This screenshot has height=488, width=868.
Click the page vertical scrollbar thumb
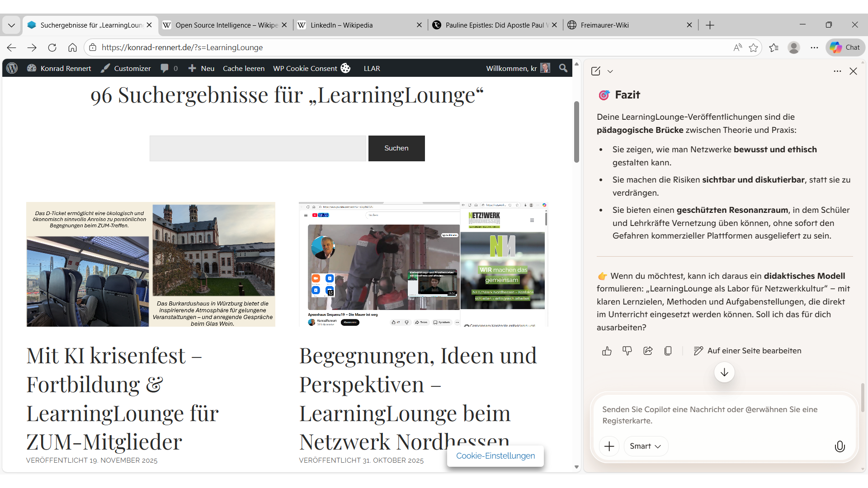click(576, 132)
